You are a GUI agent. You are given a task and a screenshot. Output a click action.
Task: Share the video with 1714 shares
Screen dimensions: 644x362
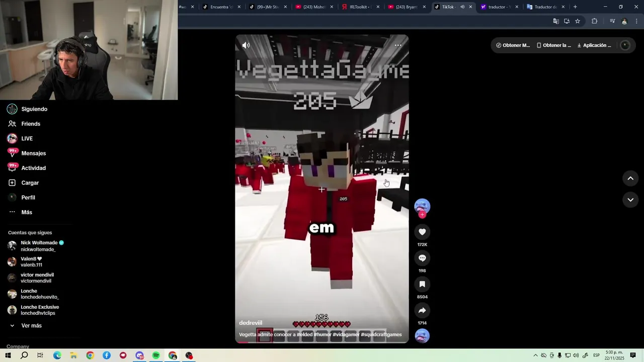[422, 310]
